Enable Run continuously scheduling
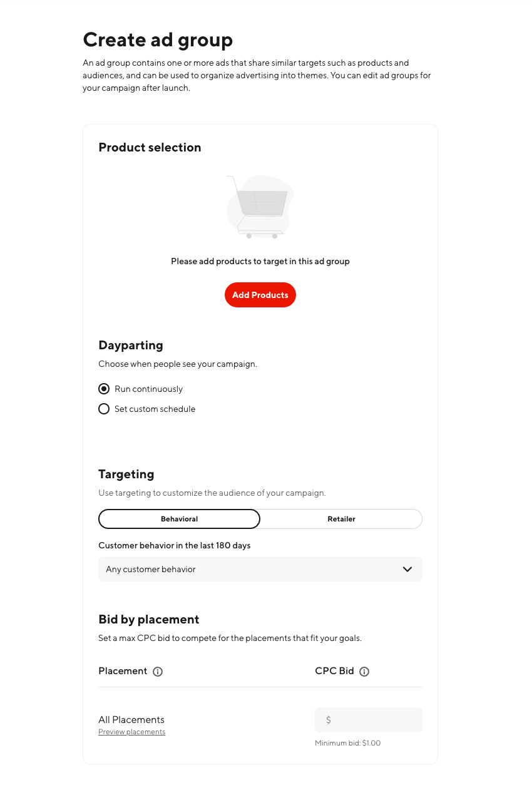 click(104, 389)
